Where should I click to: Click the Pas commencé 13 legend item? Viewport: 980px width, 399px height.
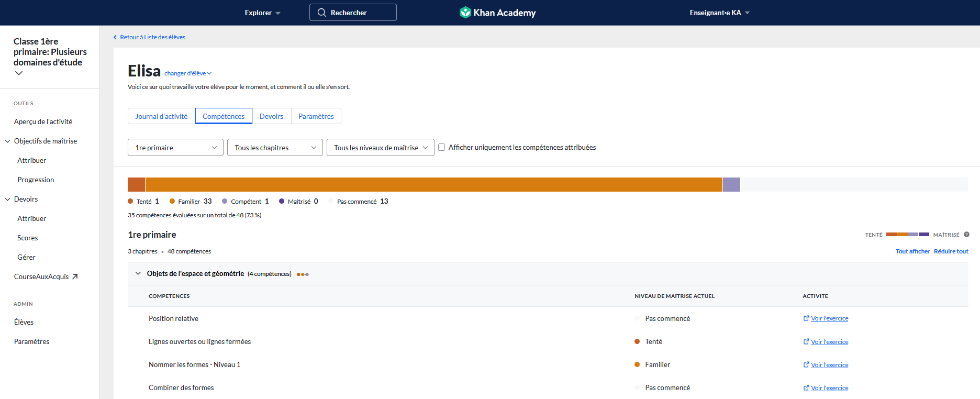358,201
